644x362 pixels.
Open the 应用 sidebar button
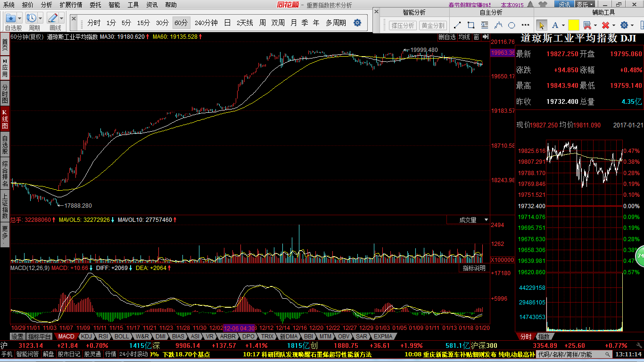[5, 68]
